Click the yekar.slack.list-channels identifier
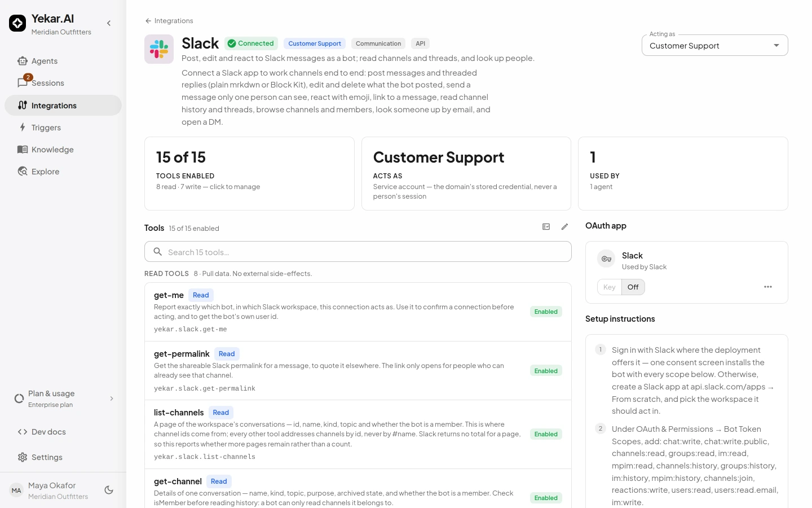 click(205, 457)
